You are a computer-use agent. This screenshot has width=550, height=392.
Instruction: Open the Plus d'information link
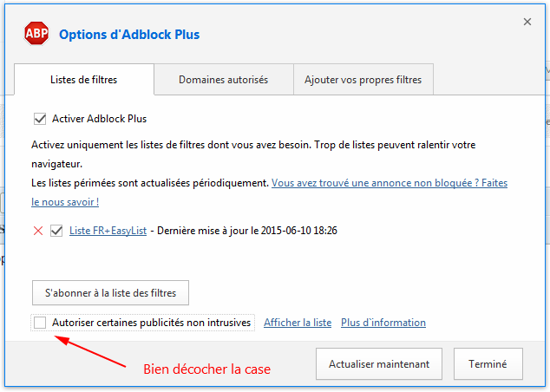383,323
